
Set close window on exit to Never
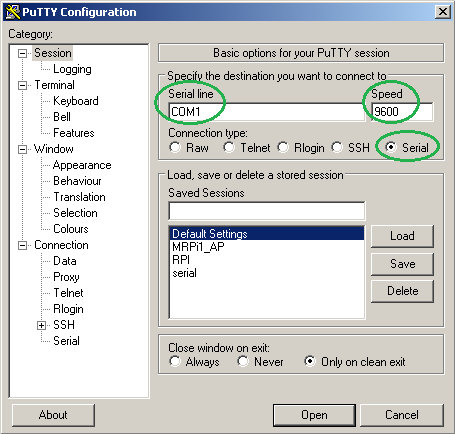243,361
